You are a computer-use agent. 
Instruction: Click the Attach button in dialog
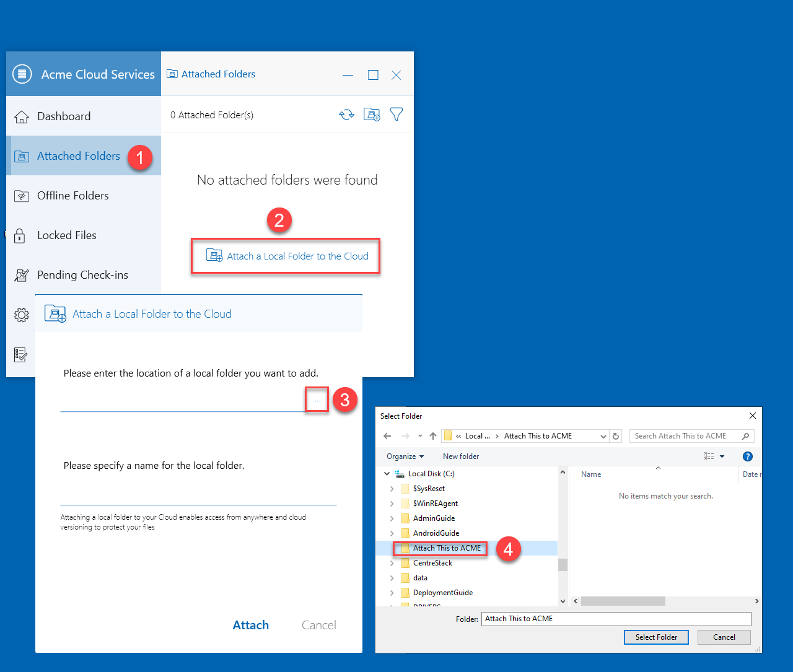(x=251, y=625)
